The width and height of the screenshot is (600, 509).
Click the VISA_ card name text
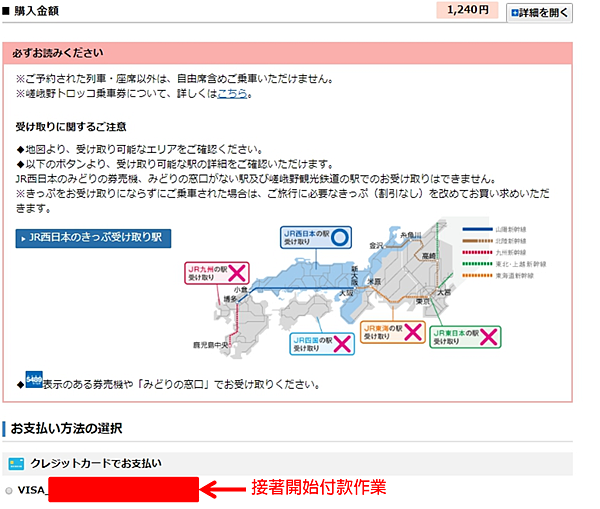point(33,490)
